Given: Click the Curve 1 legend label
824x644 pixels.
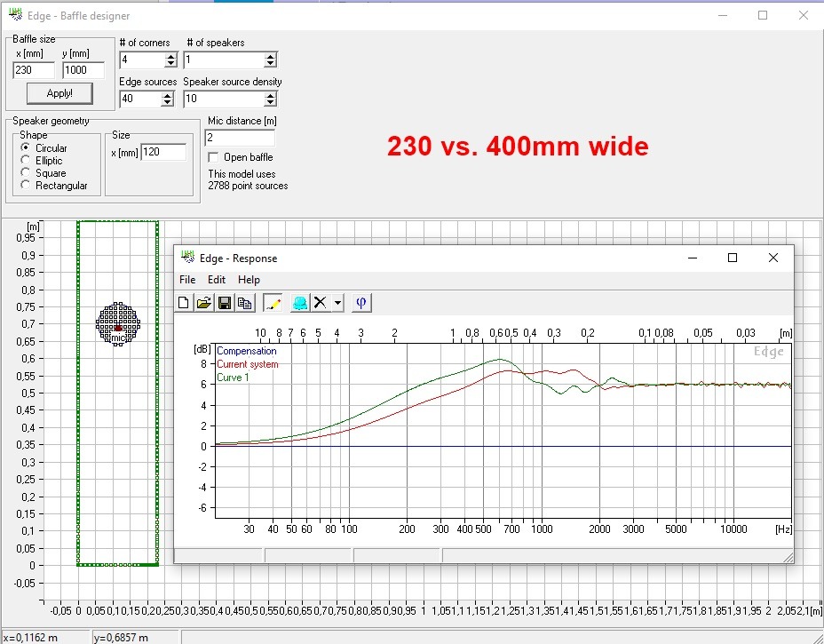Looking at the screenshot, I should pyautogui.click(x=233, y=377).
